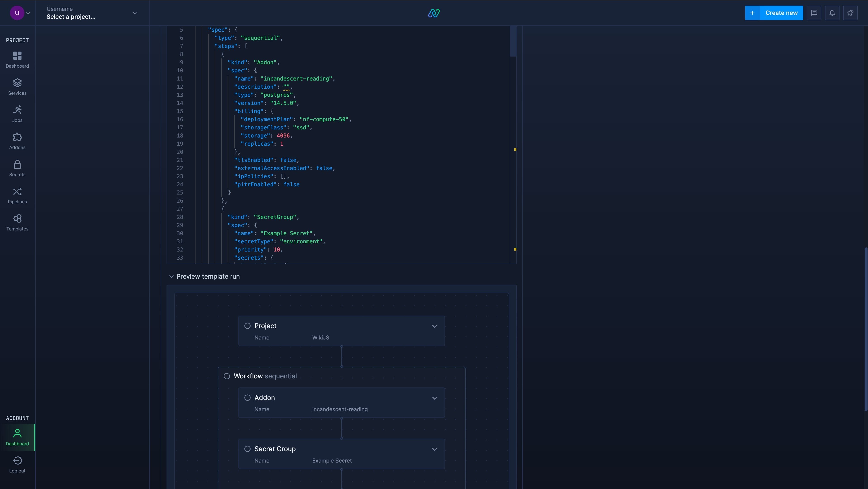Click the "postgres" type value
Screen dimensions: 868x489
tap(277, 95)
